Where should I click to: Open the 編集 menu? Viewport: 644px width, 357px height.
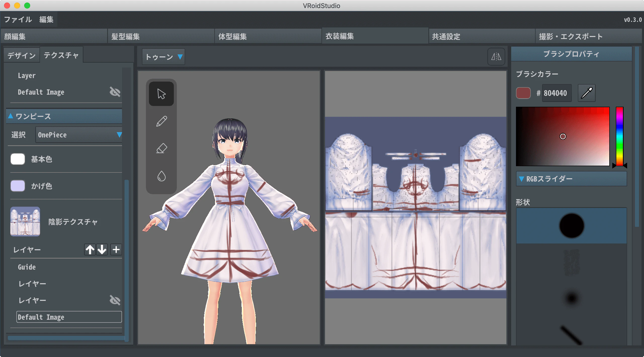click(x=46, y=19)
